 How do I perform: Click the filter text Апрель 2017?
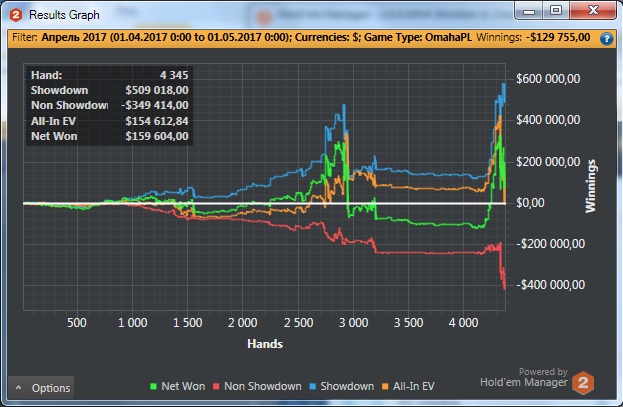click(x=74, y=37)
